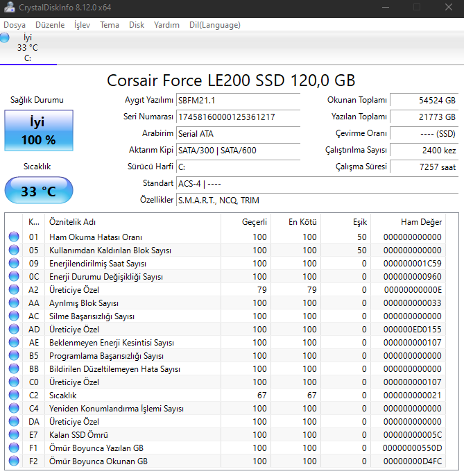Select the Silme Başarısızlığı Sayısı row
This screenshot has height=476, width=464.
click(225, 316)
